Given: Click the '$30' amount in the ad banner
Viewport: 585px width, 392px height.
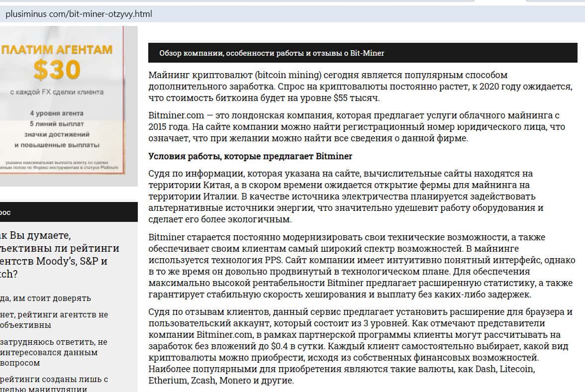Looking at the screenshot, I should point(57,70).
